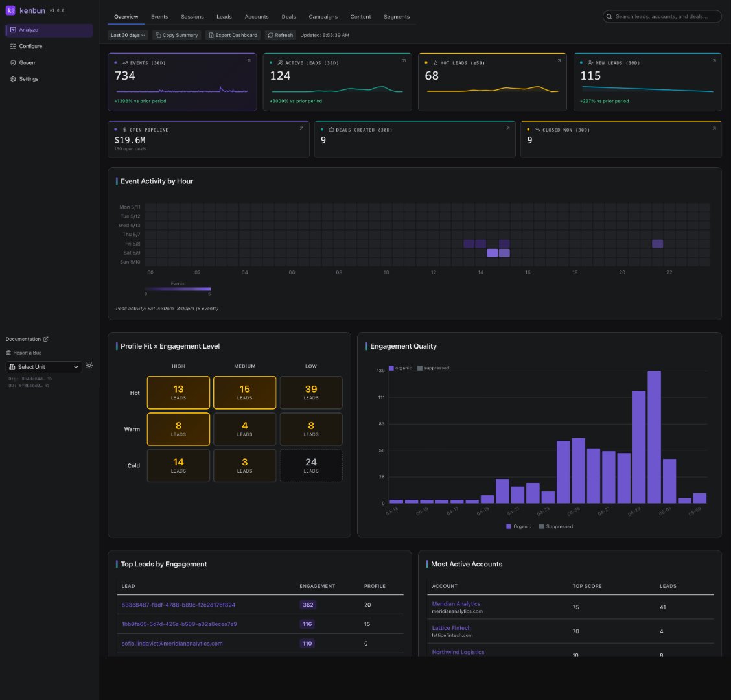
Task: Click the tallest Engagement Quality bar
Action: click(654, 437)
